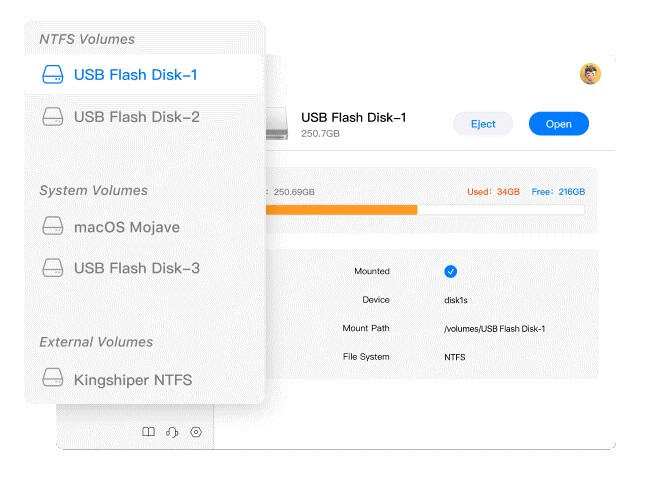Click the macOS Mojave disk icon
Viewport: 648px width, 488px height.
[x=53, y=227]
